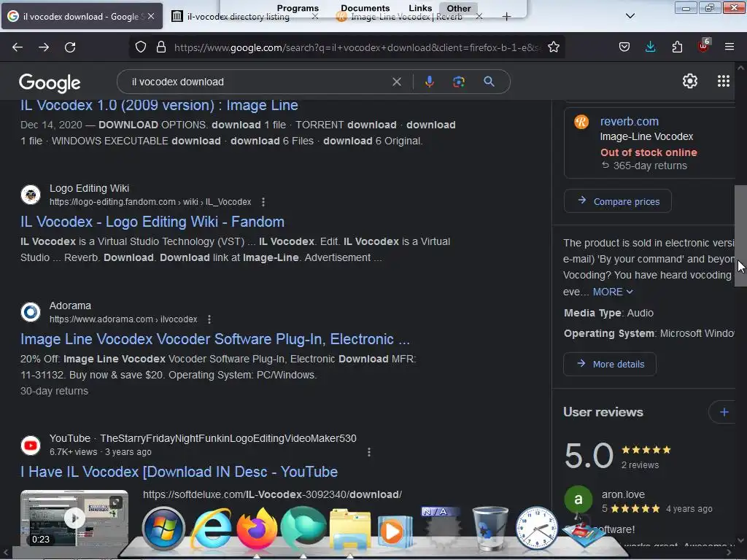Viewport: 747px width, 560px height.
Task: Open Image Line Vocodex Vocoder Adorama link
Action: coord(215,339)
